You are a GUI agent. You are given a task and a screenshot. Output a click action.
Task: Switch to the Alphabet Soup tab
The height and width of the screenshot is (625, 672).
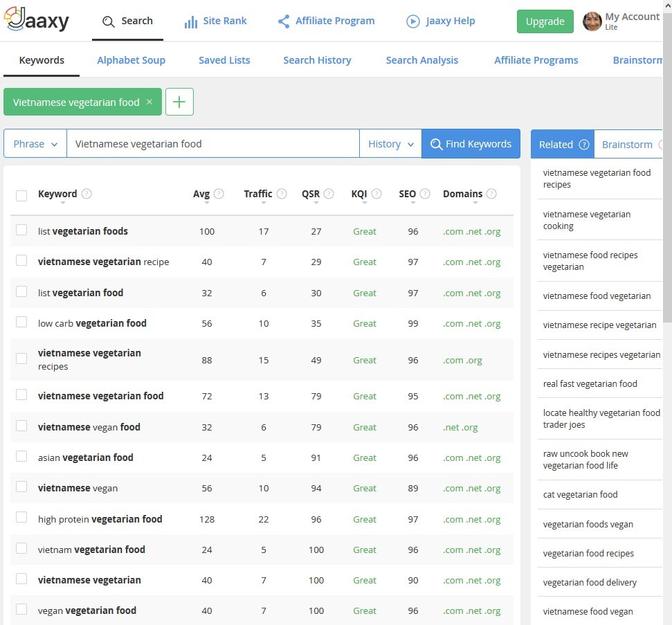click(x=131, y=60)
